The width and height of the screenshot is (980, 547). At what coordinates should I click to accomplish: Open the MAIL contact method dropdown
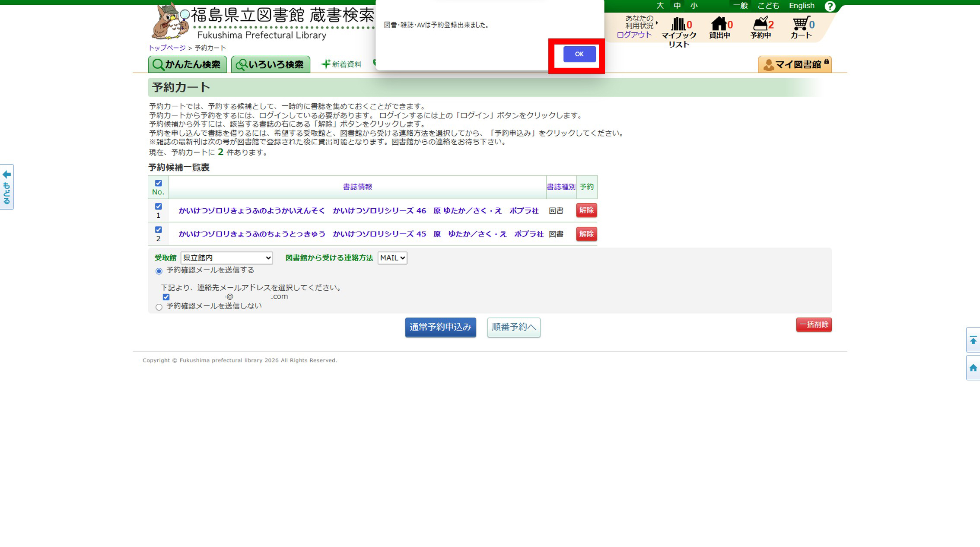coord(392,258)
